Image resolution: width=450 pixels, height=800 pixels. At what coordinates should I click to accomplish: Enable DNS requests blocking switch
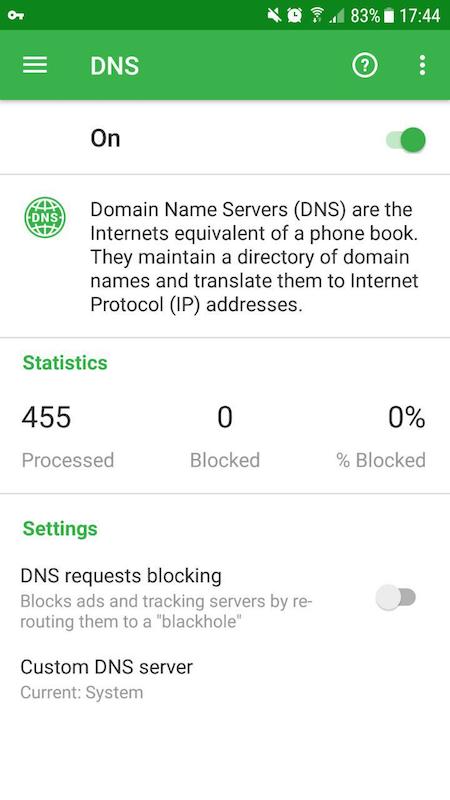pyautogui.click(x=396, y=597)
